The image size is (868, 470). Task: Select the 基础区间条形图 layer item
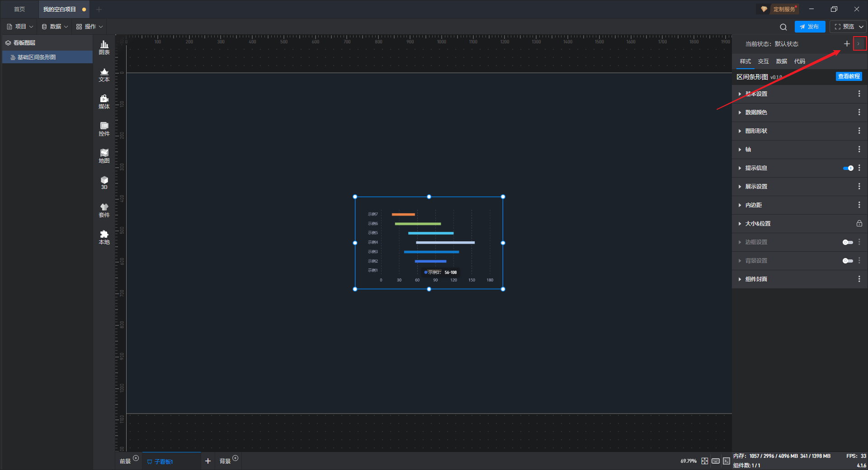[x=37, y=57]
